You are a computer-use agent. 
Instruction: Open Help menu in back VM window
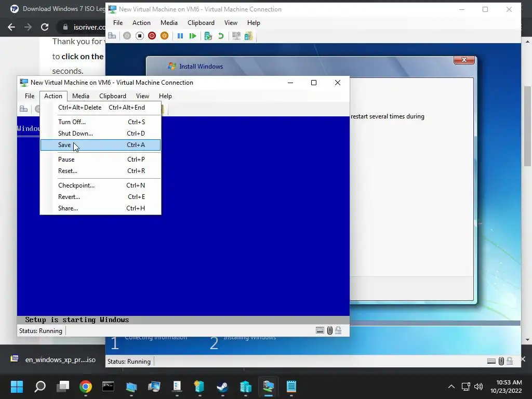click(x=254, y=23)
